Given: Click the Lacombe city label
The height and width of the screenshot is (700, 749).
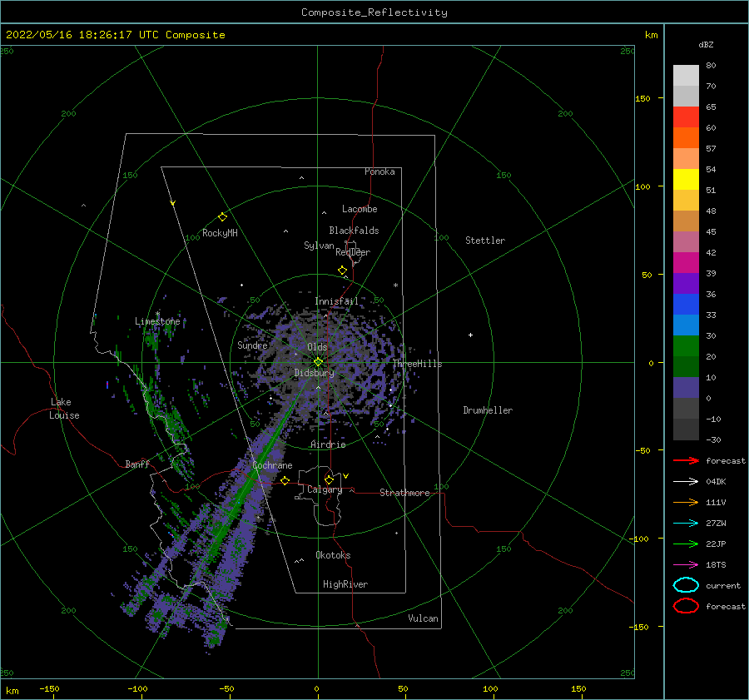Looking at the screenshot, I should [360, 209].
